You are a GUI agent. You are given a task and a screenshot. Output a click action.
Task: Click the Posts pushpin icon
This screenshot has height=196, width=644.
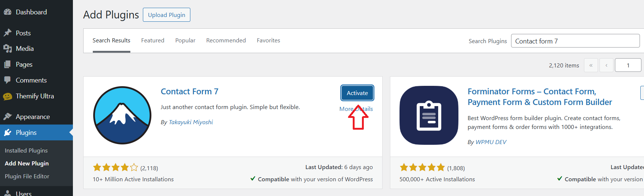click(7, 33)
